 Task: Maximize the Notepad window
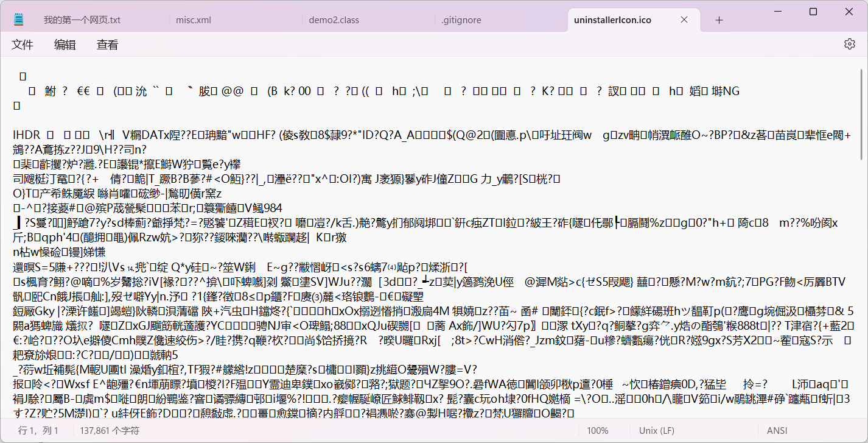tap(813, 12)
